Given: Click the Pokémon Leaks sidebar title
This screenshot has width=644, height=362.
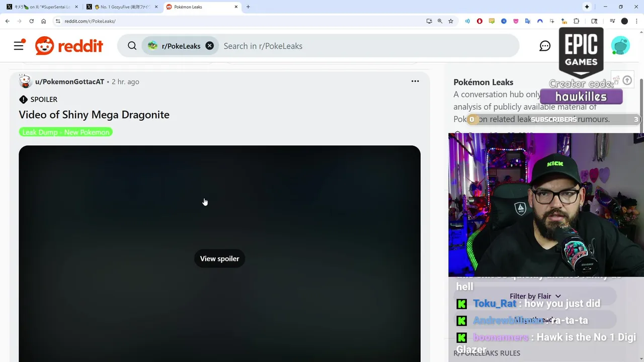Looking at the screenshot, I should [x=483, y=82].
